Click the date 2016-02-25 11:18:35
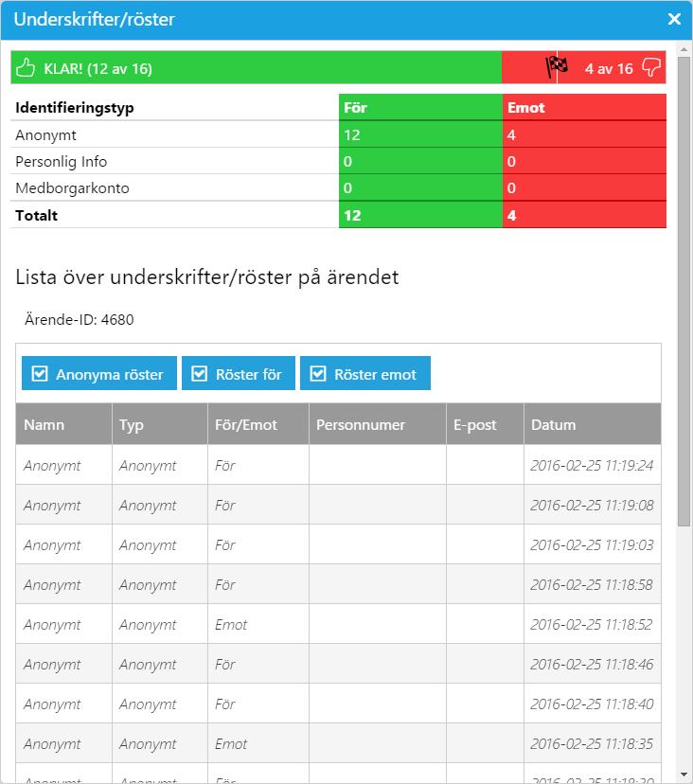Screen dimensions: 693x784 pos(592,744)
